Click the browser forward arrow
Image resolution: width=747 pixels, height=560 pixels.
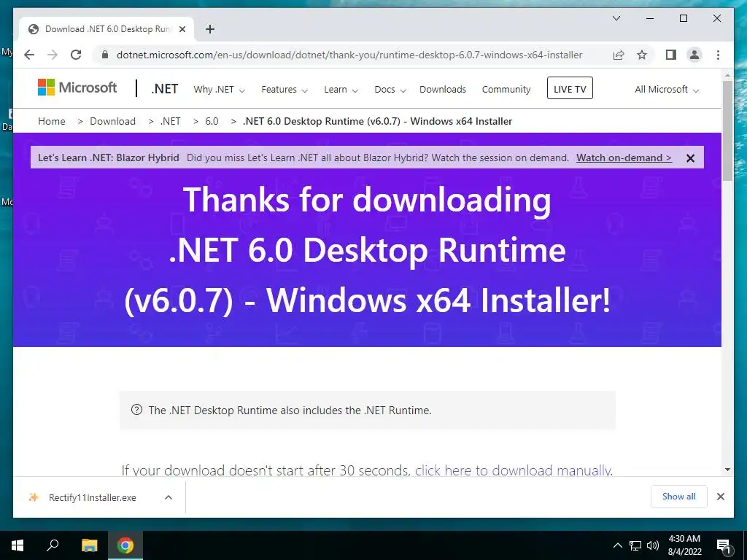(x=53, y=55)
